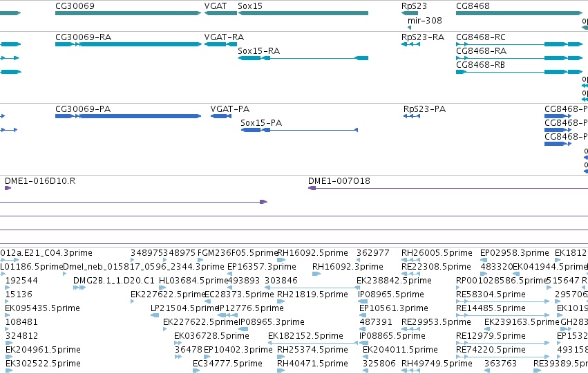This screenshot has width=588, height=374.
Task: Click the mir-308 small arrow glyph
Action: pos(409,28)
